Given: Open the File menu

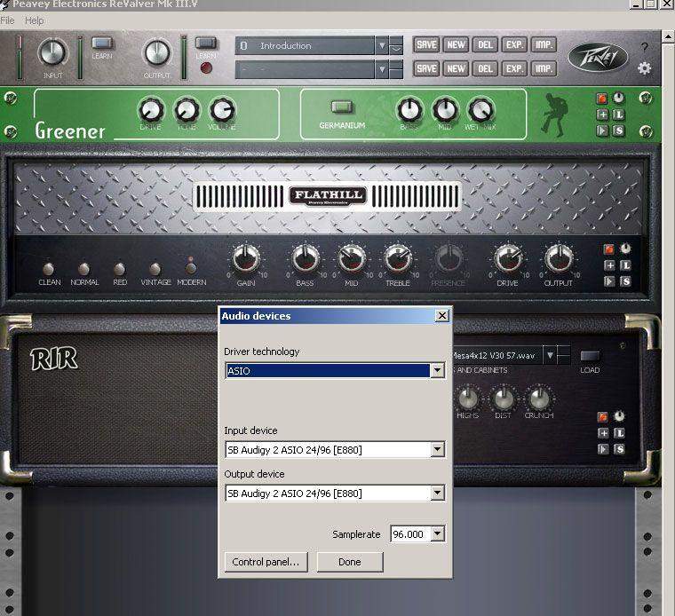Looking at the screenshot, I should [7, 20].
